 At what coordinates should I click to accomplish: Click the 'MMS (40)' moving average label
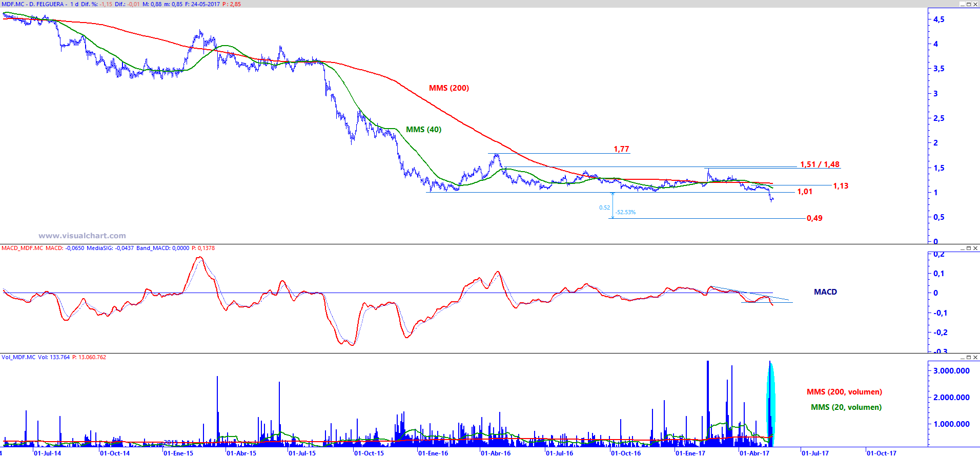click(423, 130)
